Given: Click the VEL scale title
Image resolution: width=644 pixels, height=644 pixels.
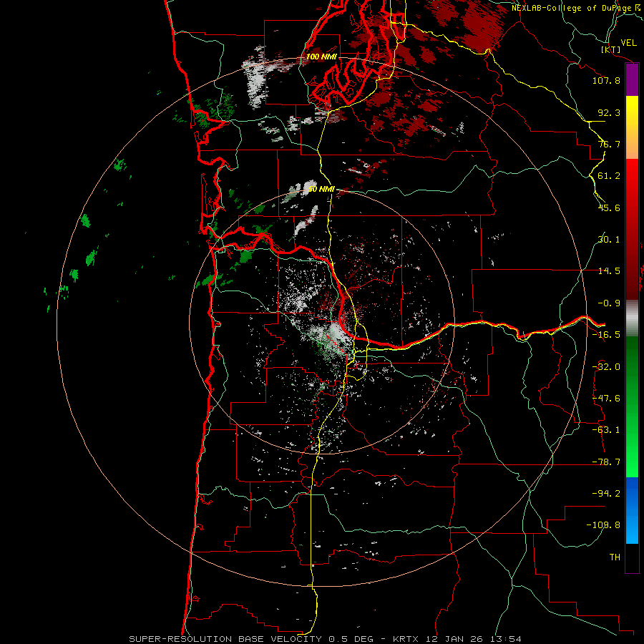Looking at the screenshot, I should click(628, 43).
